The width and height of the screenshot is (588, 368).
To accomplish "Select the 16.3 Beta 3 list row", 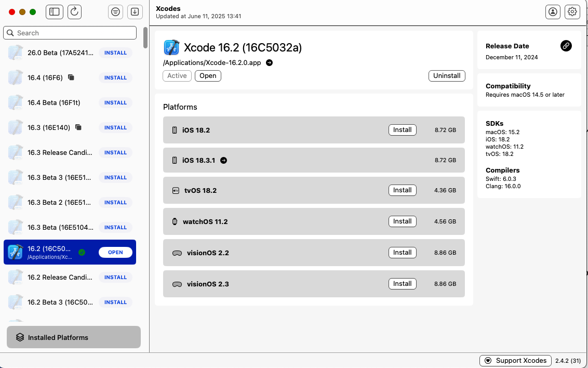I will point(70,177).
